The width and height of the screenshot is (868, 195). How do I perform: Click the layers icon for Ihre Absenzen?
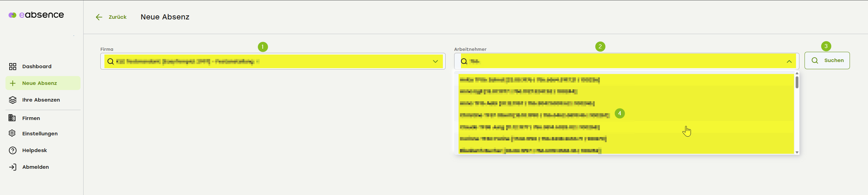coord(13,100)
